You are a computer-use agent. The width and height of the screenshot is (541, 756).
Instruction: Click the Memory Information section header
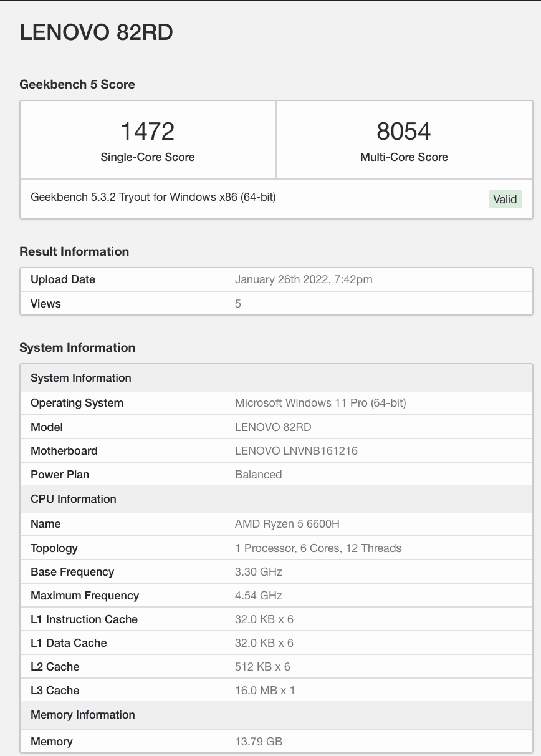(x=82, y=715)
